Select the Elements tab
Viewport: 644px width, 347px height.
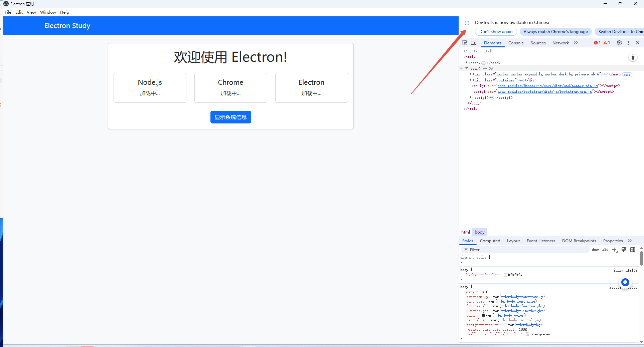coord(492,43)
